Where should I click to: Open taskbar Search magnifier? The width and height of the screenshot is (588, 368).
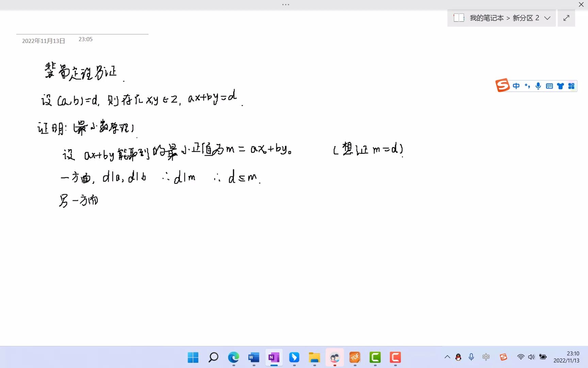click(x=213, y=357)
